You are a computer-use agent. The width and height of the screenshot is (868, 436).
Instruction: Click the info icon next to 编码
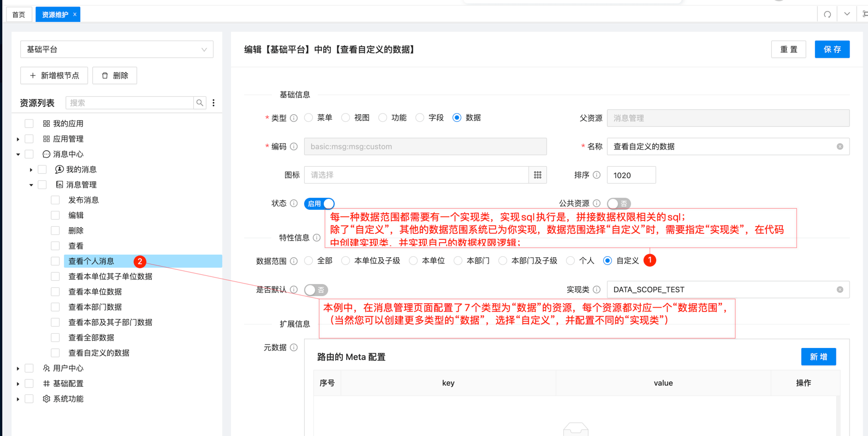(x=294, y=146)
